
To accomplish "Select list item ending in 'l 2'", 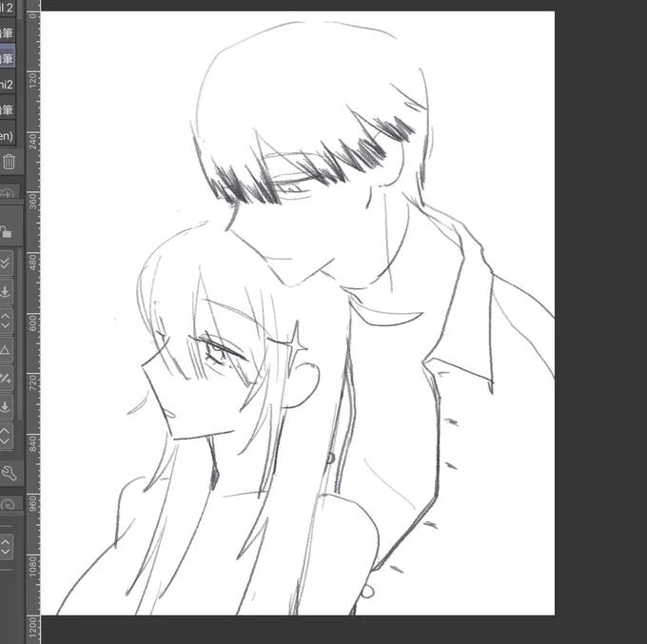I will (x=8, y=8).
